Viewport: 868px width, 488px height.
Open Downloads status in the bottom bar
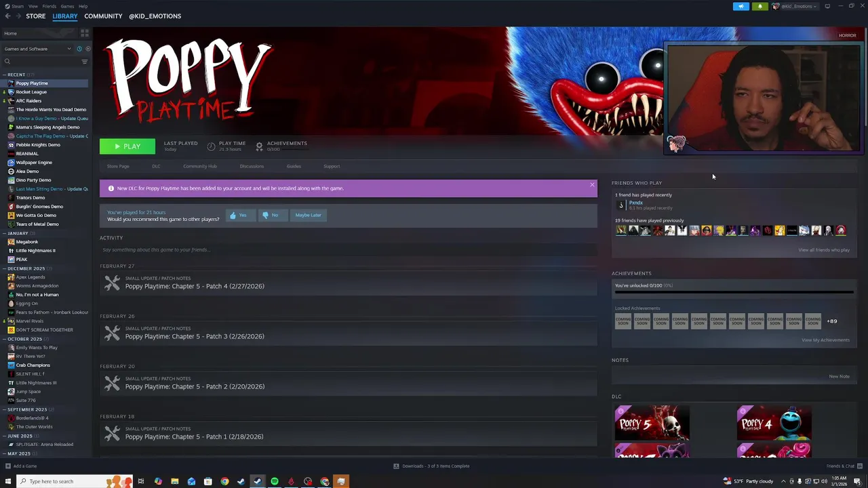click(432, 466)
